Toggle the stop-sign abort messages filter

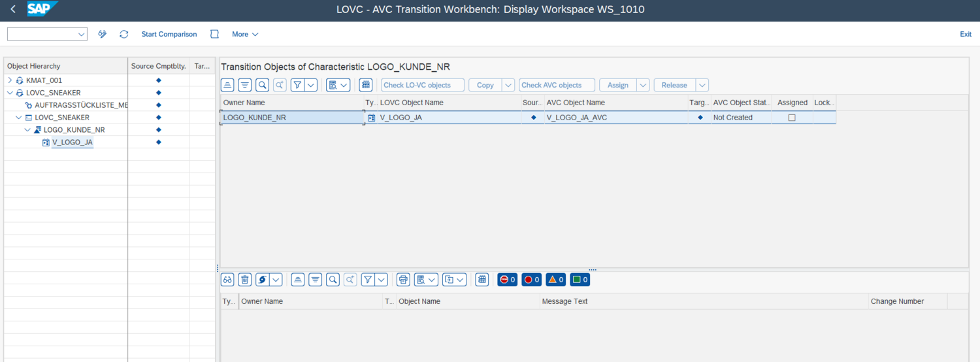(x=508, y=280)
